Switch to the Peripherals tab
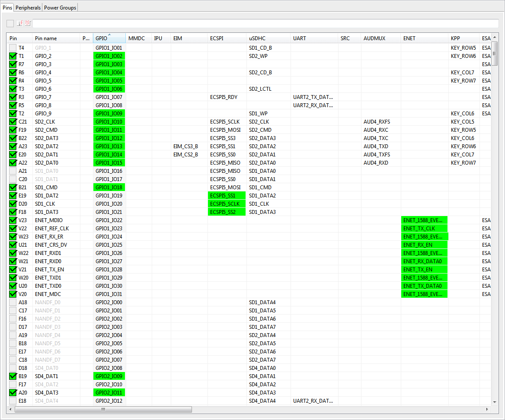Viewport: 505px width, 420px height. (28, 8)
